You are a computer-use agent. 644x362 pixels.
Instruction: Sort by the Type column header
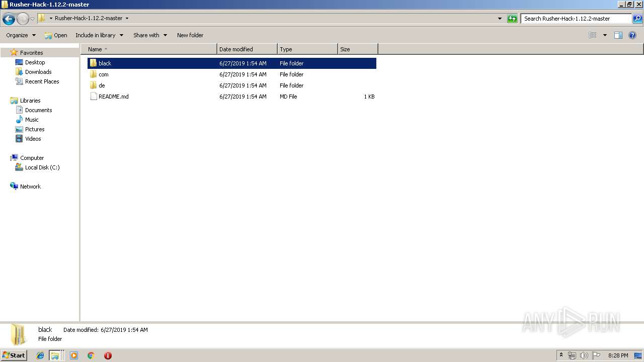pos(307,49)
